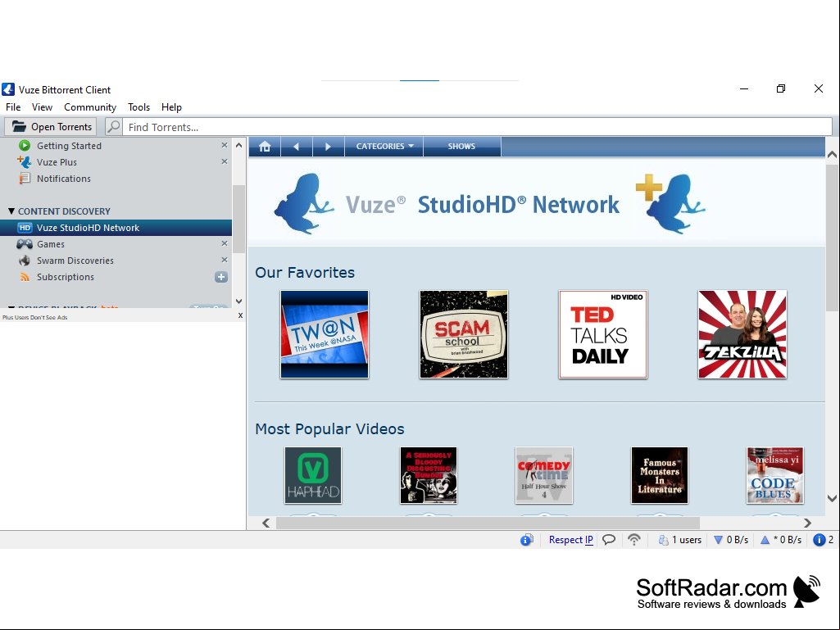Expand the CATEGORIES dropdown
The width and height of the screenshot is (840, 630).
384,147
